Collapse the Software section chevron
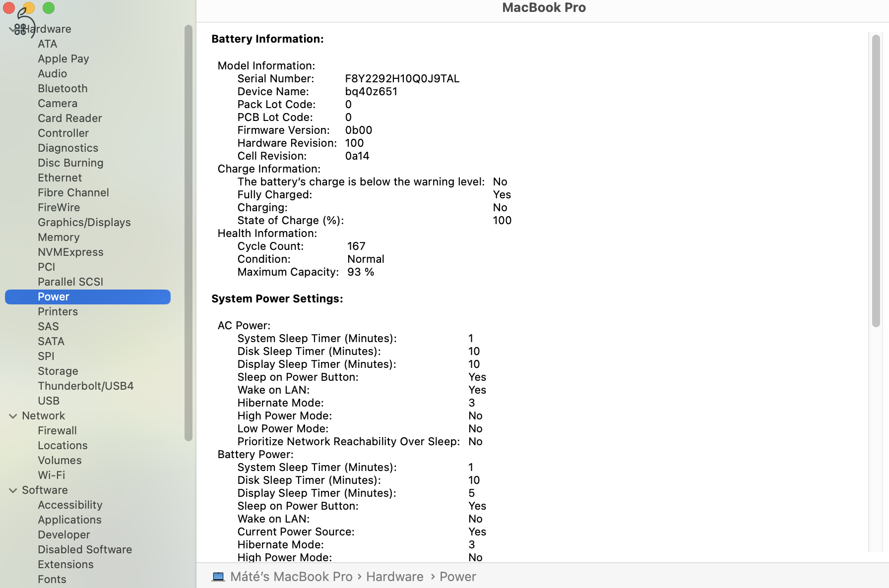The width and height of the screenshot is (889, 588). [13, 490]
